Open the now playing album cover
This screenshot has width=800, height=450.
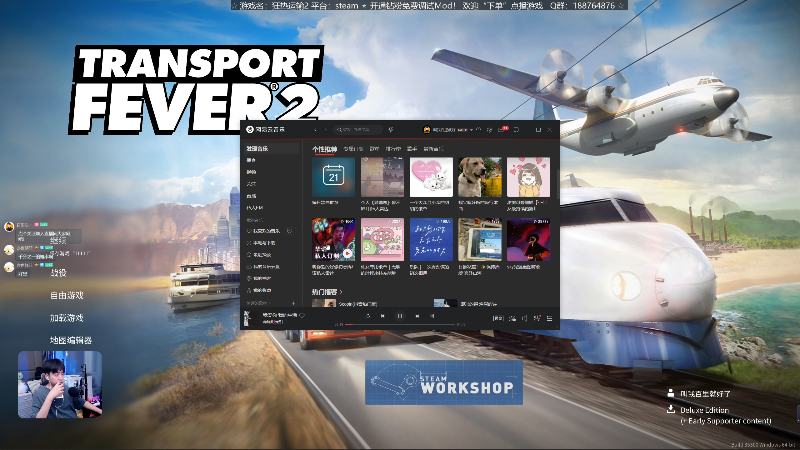(251, 319)
